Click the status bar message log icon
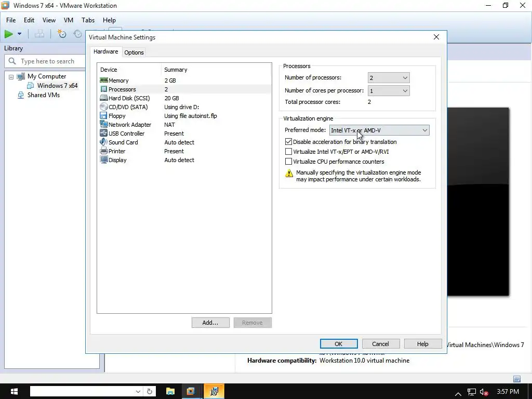532x399 pixels. pos(517,379)
